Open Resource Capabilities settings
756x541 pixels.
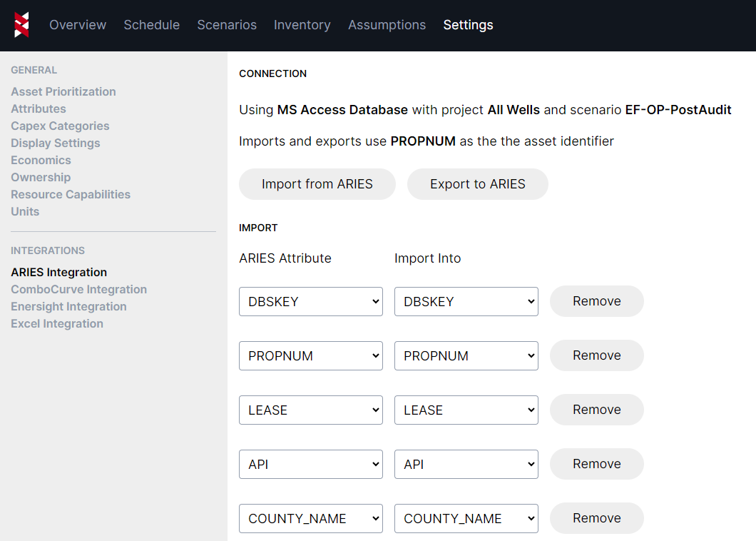(x=71, y=194)
